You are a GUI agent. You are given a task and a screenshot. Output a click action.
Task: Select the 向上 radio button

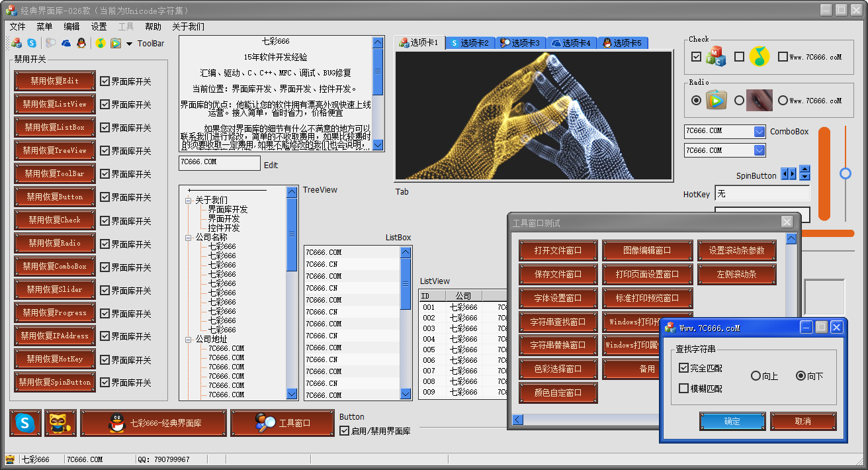pyautogui.click(x=756, y=376)
